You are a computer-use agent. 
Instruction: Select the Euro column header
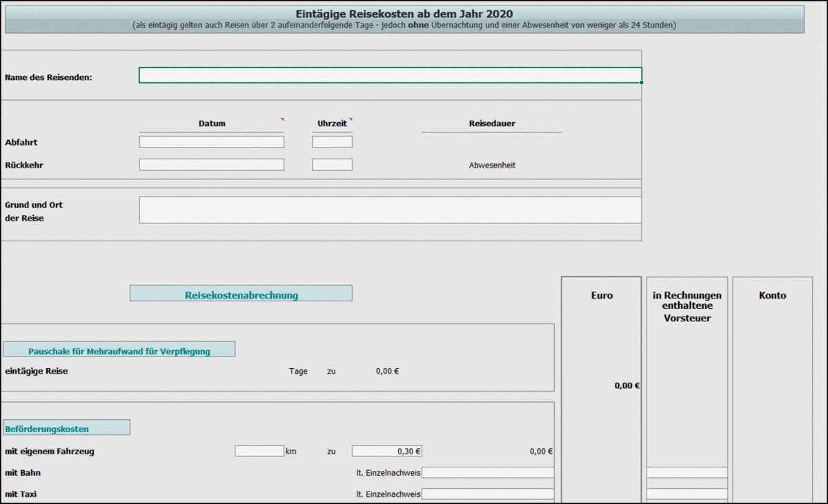602,295
